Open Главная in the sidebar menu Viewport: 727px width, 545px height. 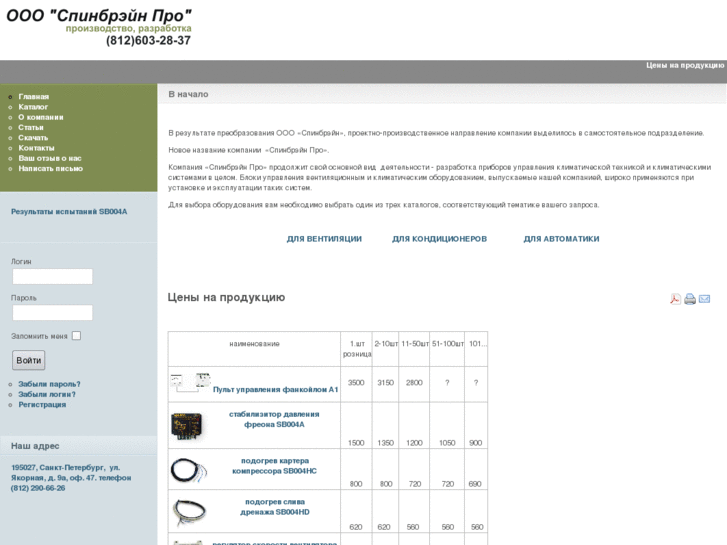point(33,96)
